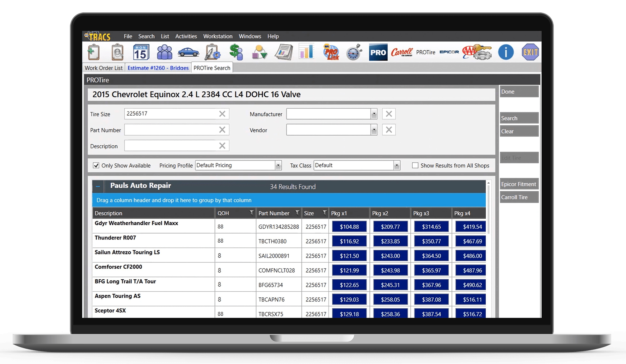Image resolution: width=626 pixels, height=364 pixels.
Task: Open the Activities menu
Action: point(186,36)
